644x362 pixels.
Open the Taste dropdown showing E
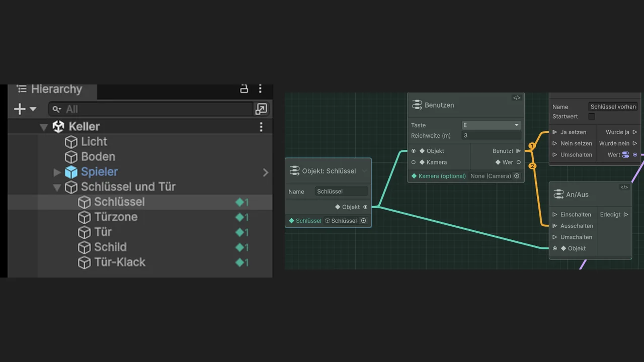tap(491, 125)
